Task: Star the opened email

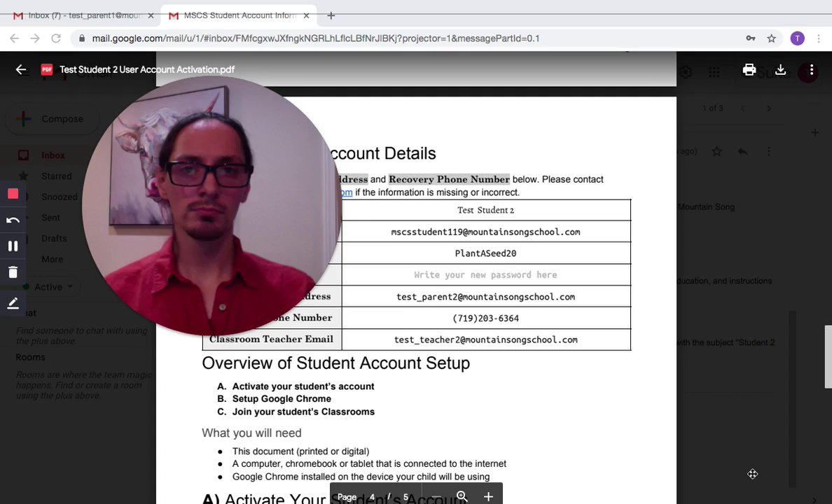Action: click(x=717, y=152)
